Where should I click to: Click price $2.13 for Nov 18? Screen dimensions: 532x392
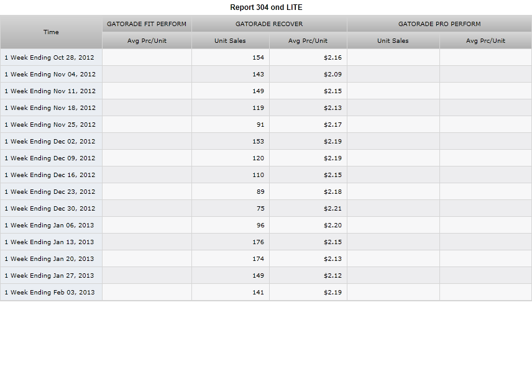pyautogui.click(x=332, y=108)
